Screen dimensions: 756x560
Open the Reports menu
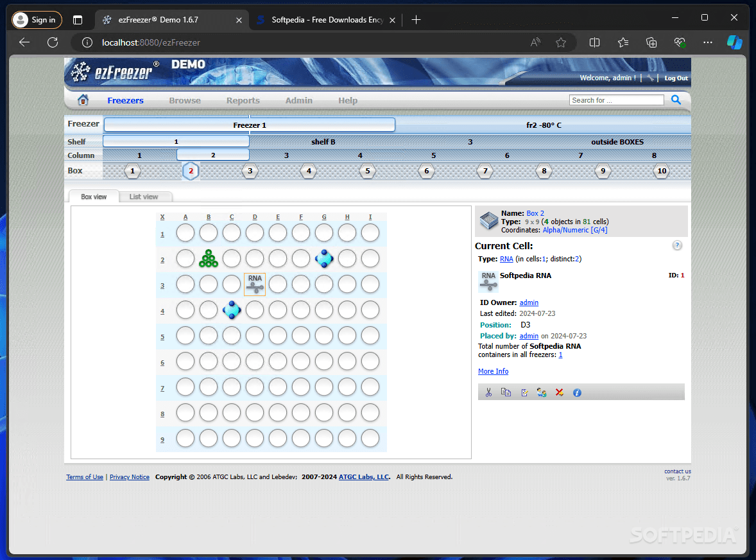point(243,100)
